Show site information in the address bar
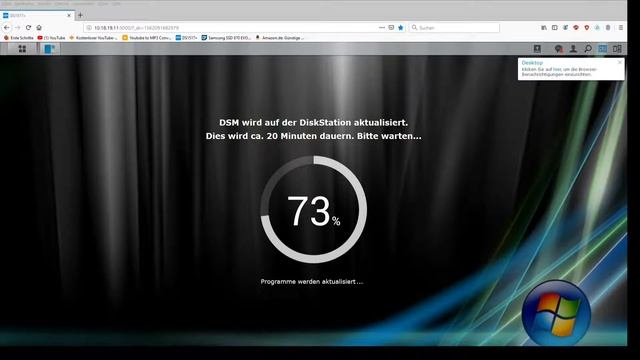The height and width of the screenshot is (360, 640). pos(89,28)
